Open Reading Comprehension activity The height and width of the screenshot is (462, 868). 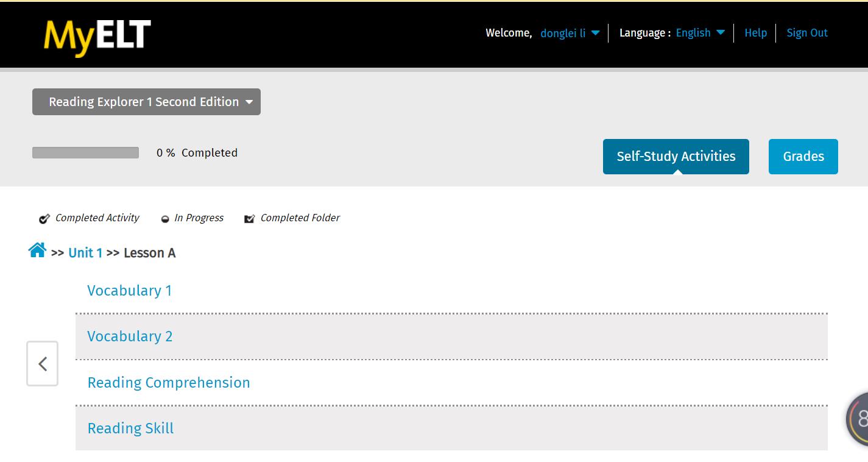pyautogui.click(x=169, y=383)
